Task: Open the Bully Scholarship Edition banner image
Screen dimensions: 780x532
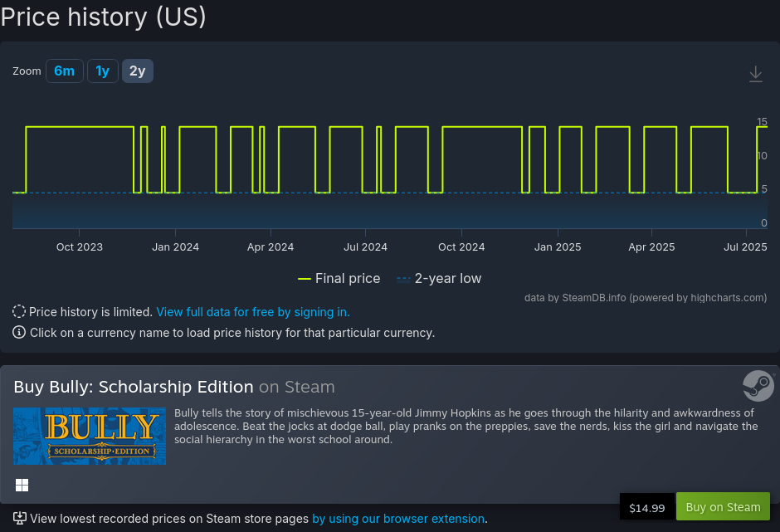Action: [x=90, y=436]
